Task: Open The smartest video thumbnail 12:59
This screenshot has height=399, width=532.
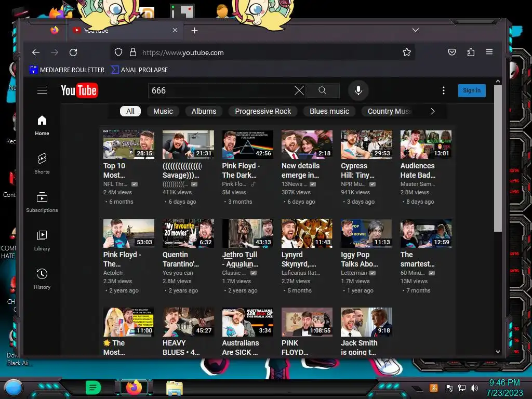Action: pyautogui.click(x=426, y=233)
